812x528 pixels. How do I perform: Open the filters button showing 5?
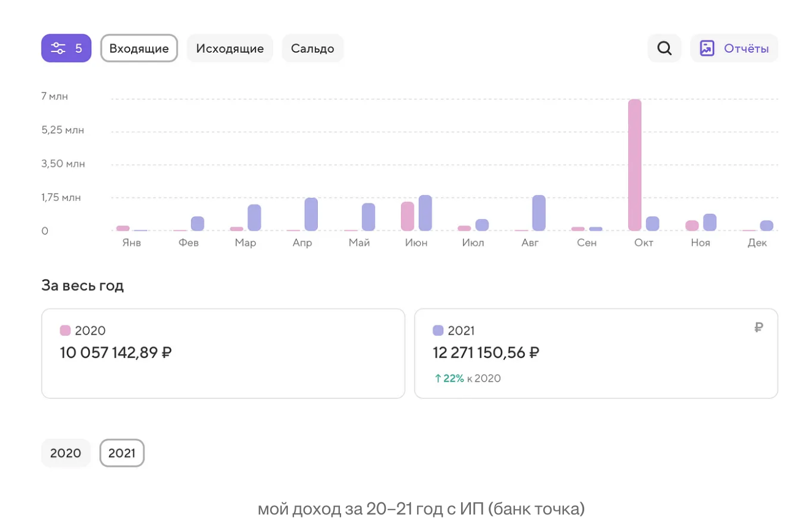[66, 48]
